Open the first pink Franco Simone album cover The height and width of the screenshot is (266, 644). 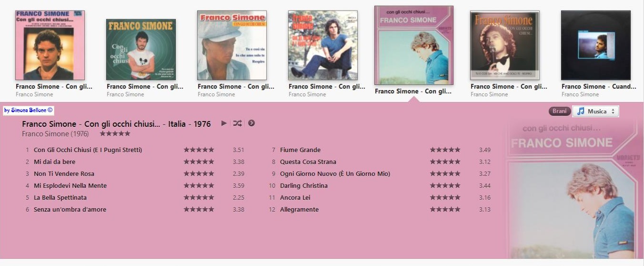(50, 45)
